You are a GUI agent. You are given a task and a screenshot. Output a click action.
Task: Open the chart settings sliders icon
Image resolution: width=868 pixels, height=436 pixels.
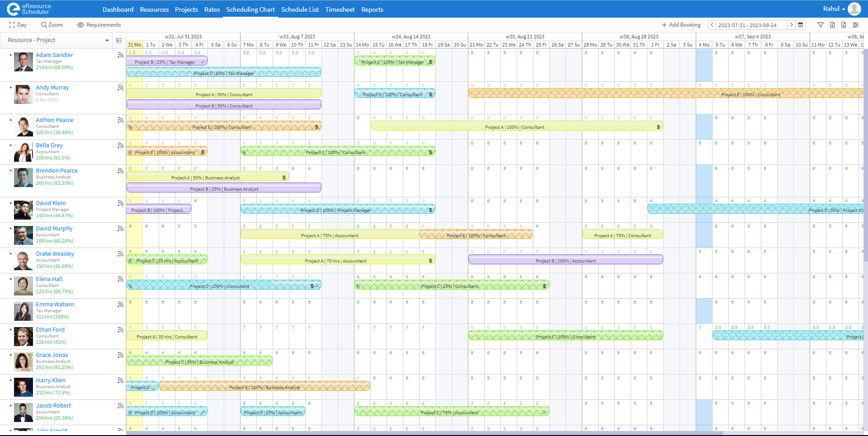pos(856,25)
